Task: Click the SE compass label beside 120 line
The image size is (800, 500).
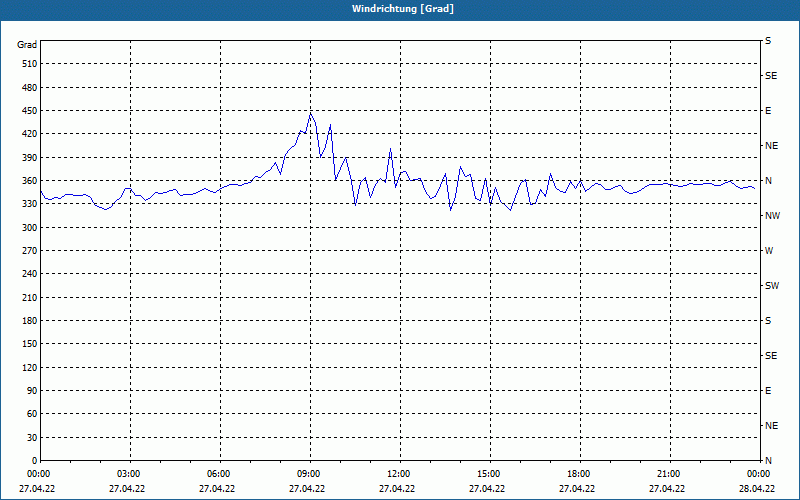Action: pyautogui.click(x=771, y=356)
